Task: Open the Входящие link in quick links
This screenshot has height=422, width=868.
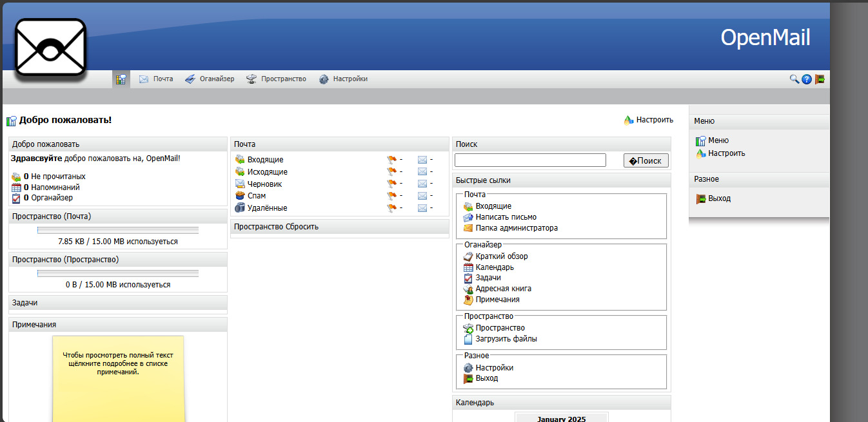Action: [x=493, y=206]
